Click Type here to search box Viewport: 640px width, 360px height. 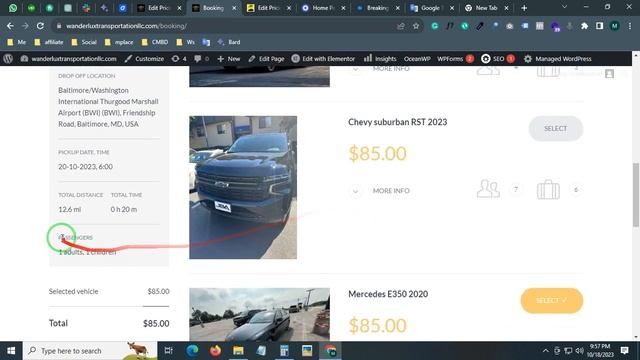(x=90, y=351)
